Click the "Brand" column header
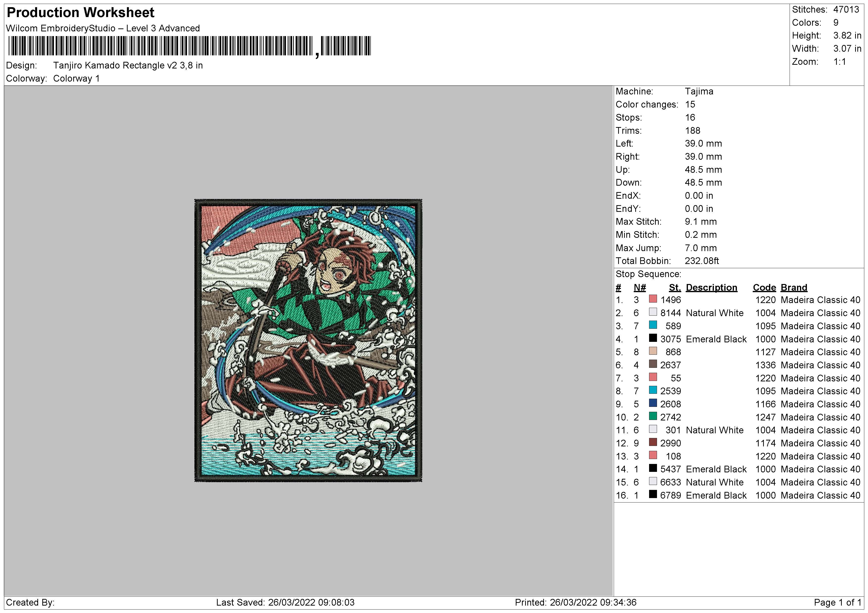The image size is (868, 613). coord(794,288)
